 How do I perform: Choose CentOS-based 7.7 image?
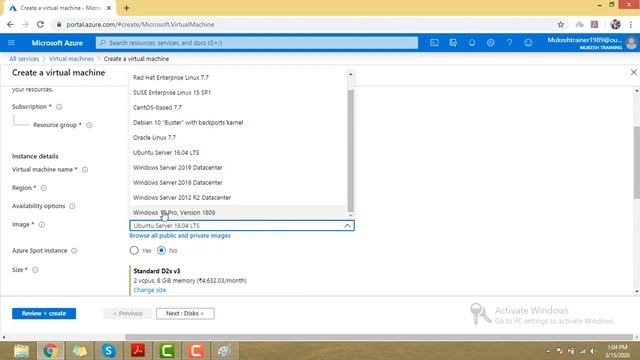click(237, 108)
